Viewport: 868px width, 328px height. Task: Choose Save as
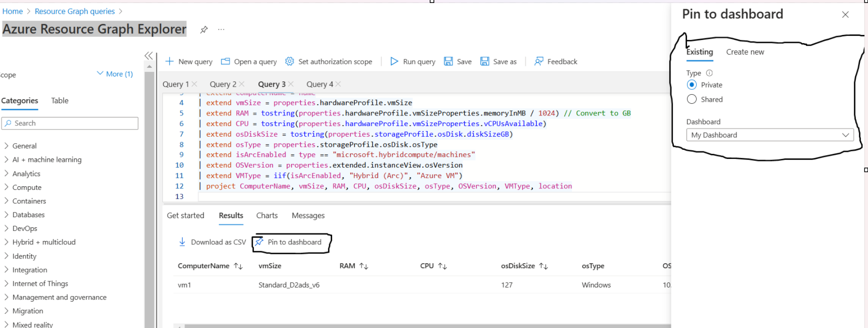pos(498,62)
